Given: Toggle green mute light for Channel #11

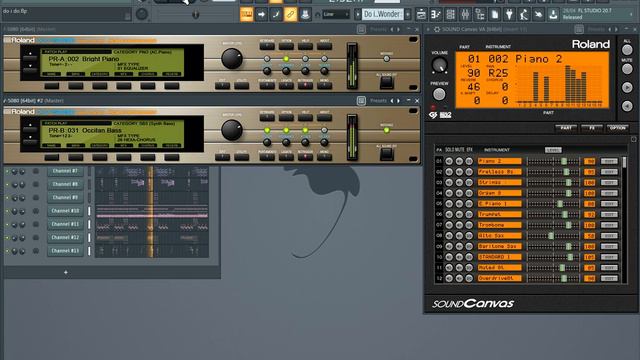Looking at the screenshot, I should click(x=7, y=224).
